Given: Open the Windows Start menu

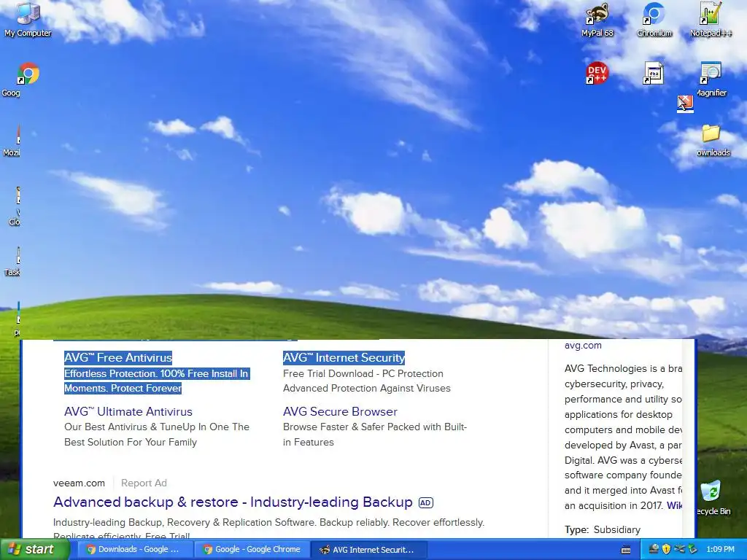Looking at the screenshot, I should tap(34, 550).
